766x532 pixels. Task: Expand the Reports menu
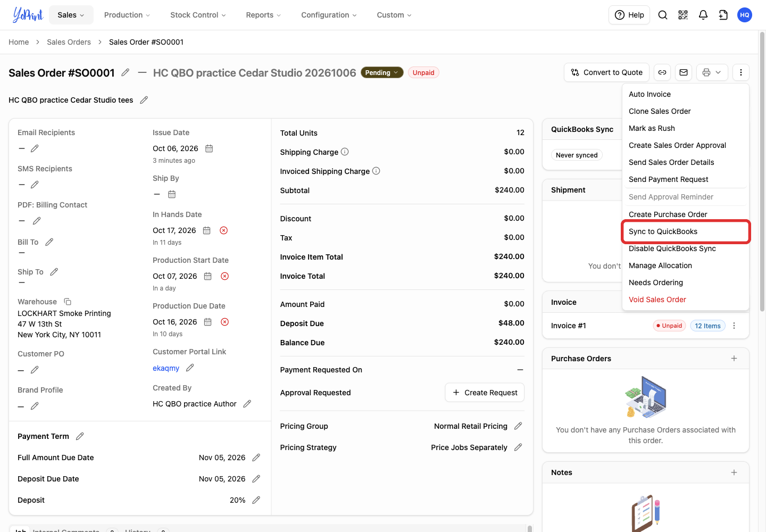point(263,15)
